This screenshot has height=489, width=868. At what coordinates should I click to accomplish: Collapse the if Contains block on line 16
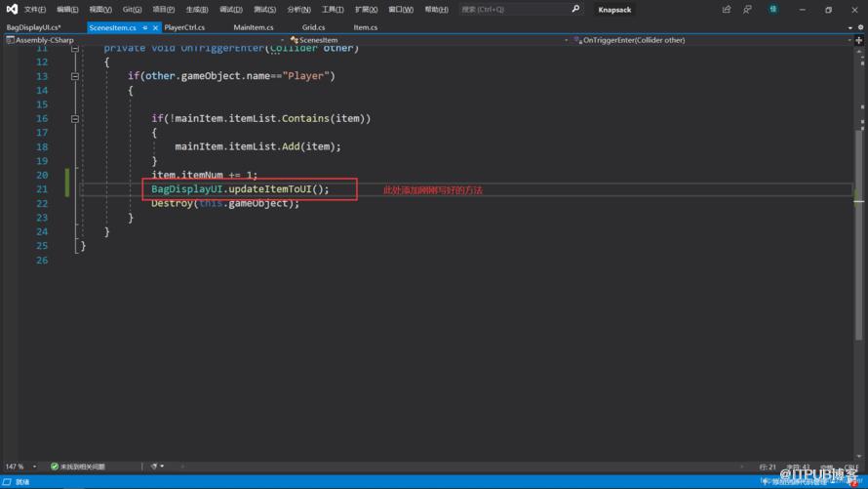75,118
